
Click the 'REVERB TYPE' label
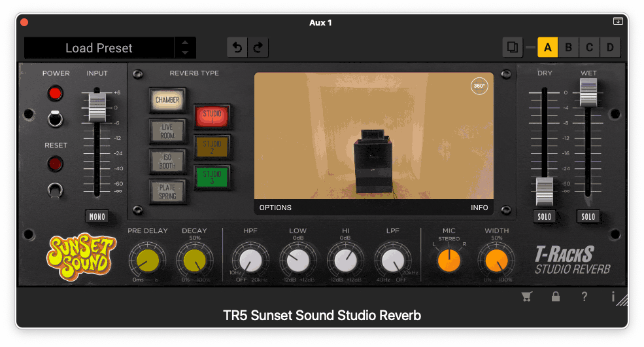(194, 73)
